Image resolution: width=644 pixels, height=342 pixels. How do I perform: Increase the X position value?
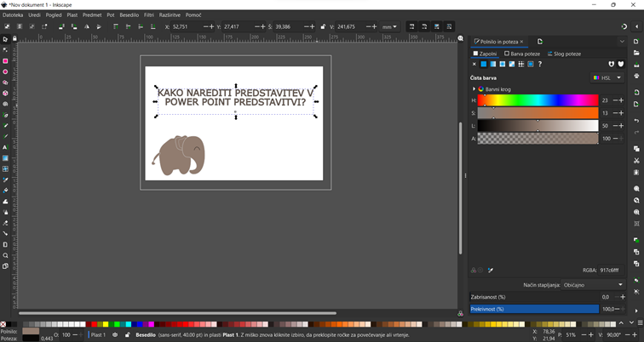[x=212, y=26]
